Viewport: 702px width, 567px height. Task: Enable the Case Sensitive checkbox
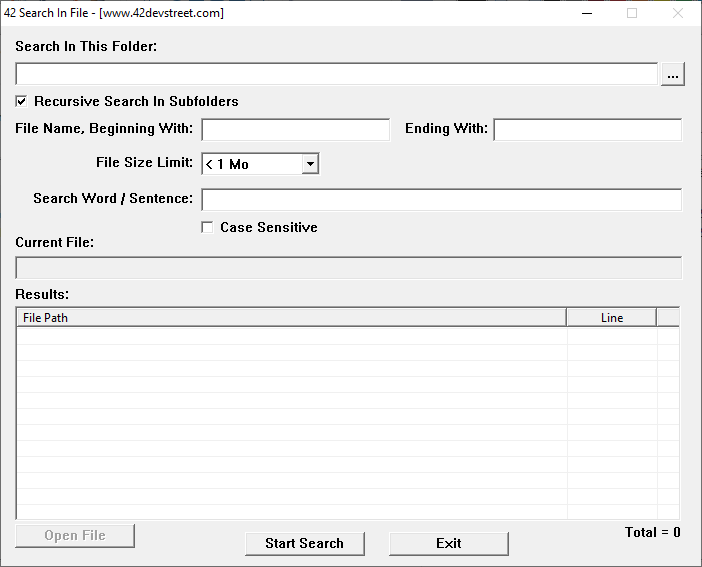click(x=207, y=228)
